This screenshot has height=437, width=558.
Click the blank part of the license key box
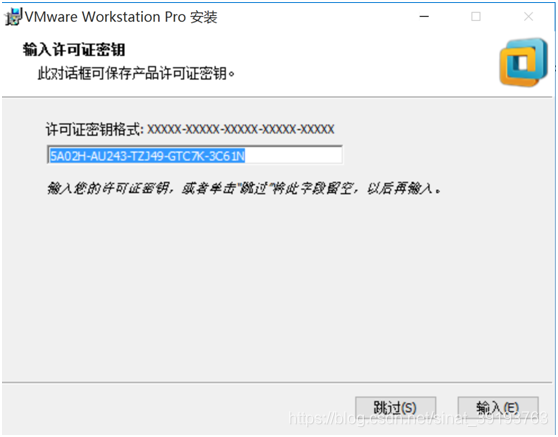point(294,156)
